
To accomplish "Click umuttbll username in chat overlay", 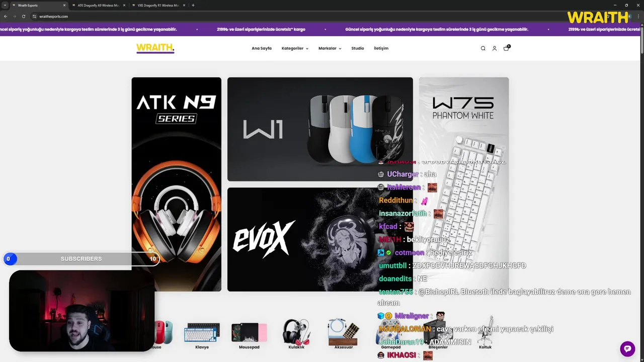I will tap(392, 265).
